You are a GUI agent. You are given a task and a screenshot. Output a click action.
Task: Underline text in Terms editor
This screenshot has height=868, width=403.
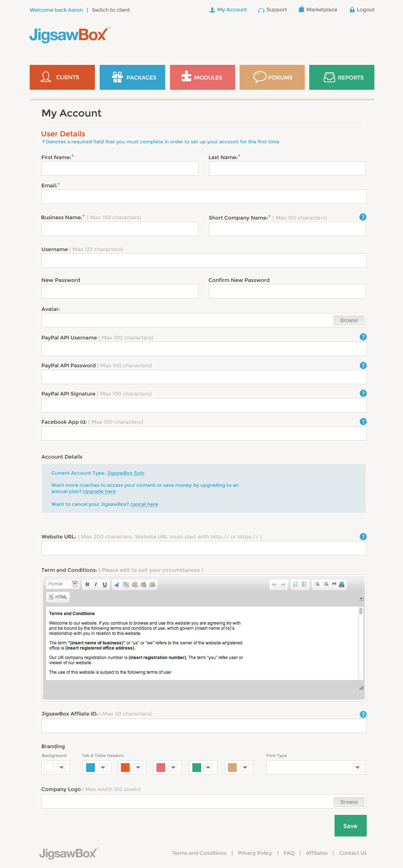pos(104,584)
